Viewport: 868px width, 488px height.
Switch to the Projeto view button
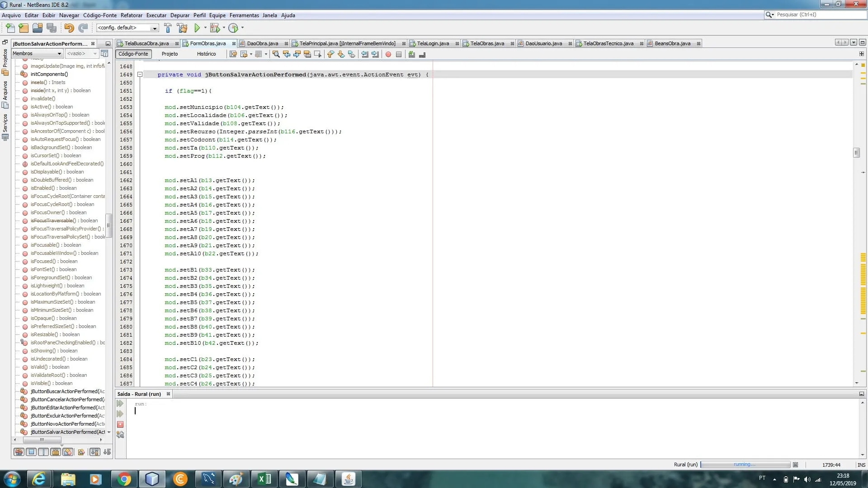point(170,54)
